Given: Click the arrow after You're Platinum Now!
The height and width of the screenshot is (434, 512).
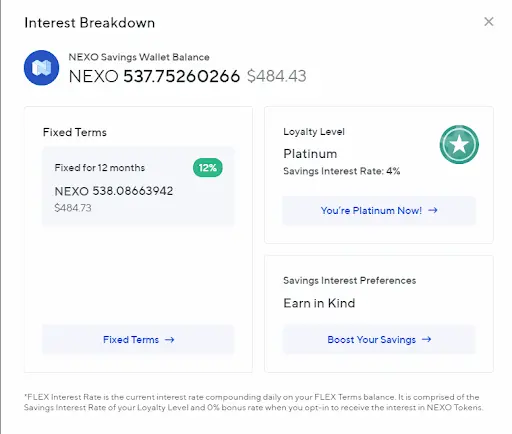Looking at the screenshot, I should coord(433,210).
